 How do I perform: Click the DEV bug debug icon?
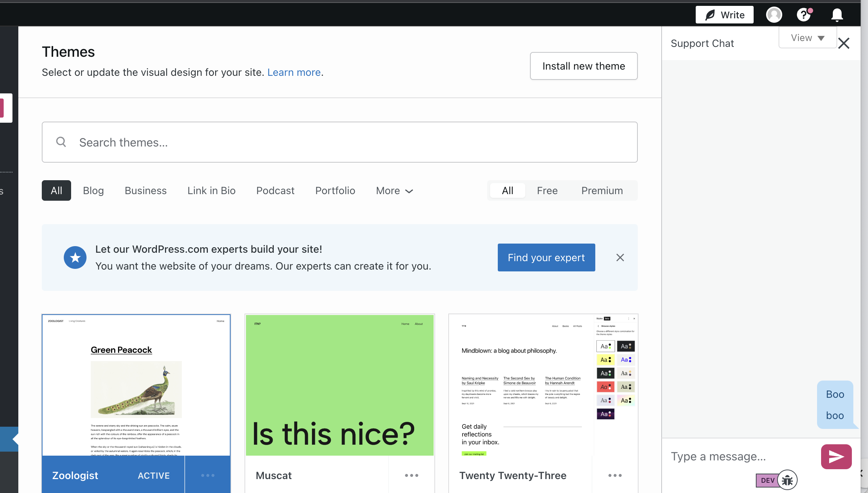click(787, 480)
